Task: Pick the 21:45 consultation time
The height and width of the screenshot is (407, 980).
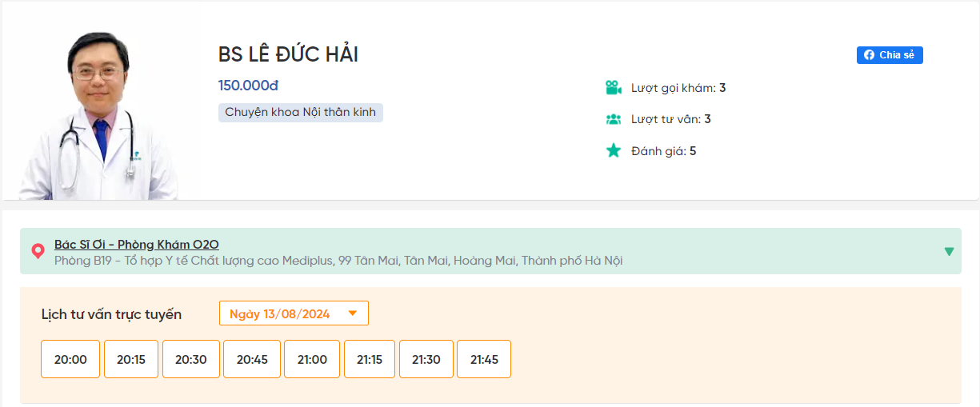Action: pos(484,359)
